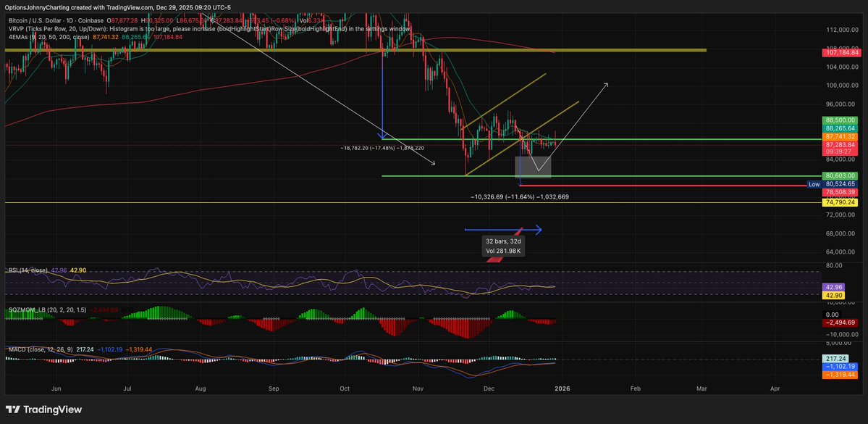Select the RSI (14, close) legend label

pyautogui.click(x=28, y=270)
